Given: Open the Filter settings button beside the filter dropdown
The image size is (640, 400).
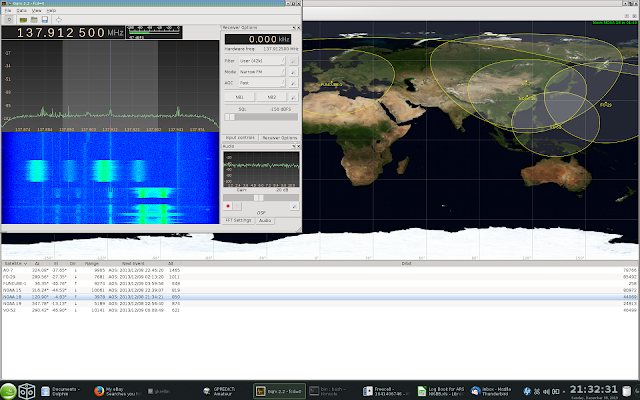Looking at the screenshot, I should [x=292, y=60].
